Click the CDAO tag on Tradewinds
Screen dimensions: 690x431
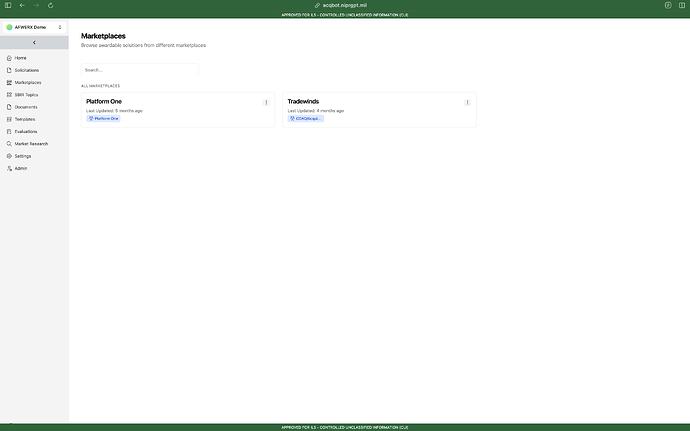point(306,119)
